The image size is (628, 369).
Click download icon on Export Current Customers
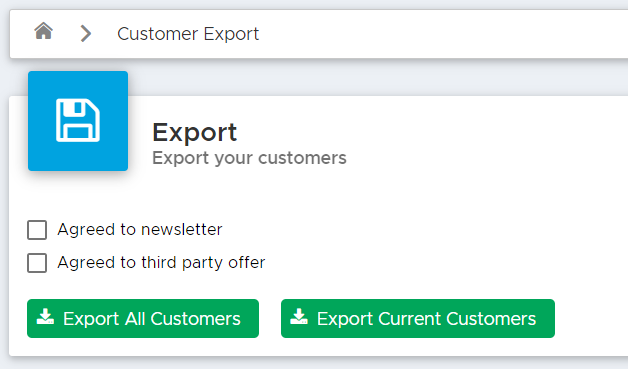299,317
